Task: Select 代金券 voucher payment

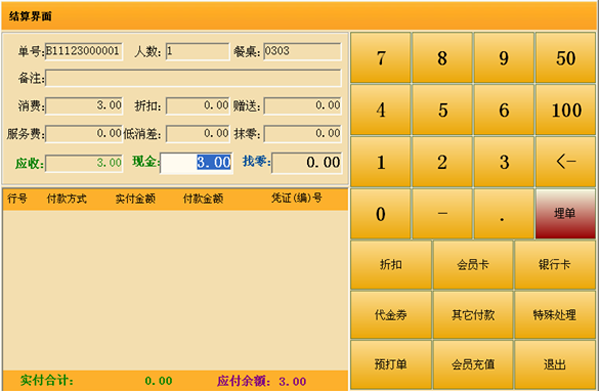Action: pos(391,315)
